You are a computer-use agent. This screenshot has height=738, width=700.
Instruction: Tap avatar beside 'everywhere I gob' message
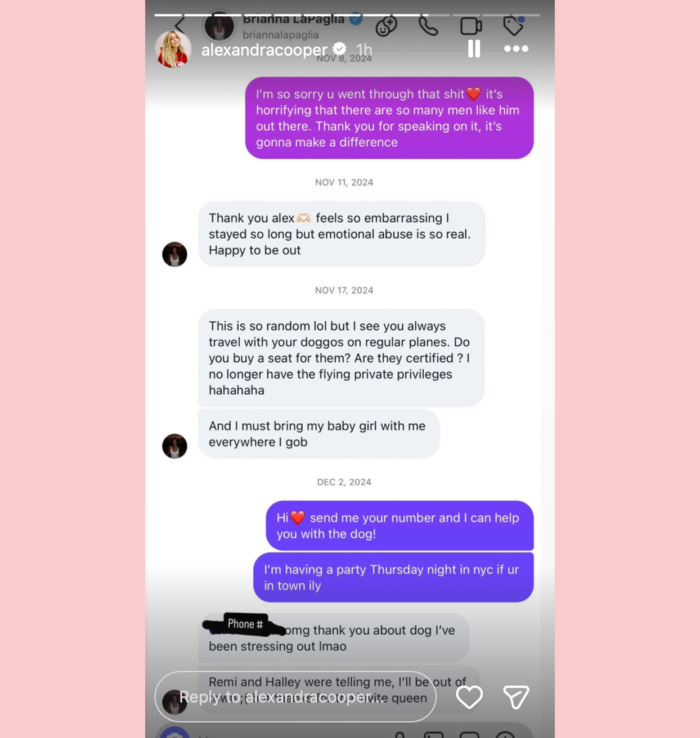tap(174, 446)
